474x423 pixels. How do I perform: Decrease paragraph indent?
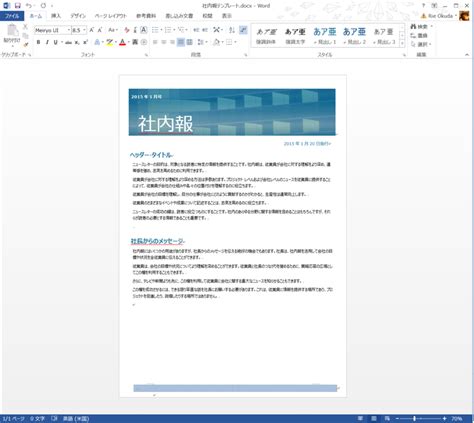(x=196, y=30)
